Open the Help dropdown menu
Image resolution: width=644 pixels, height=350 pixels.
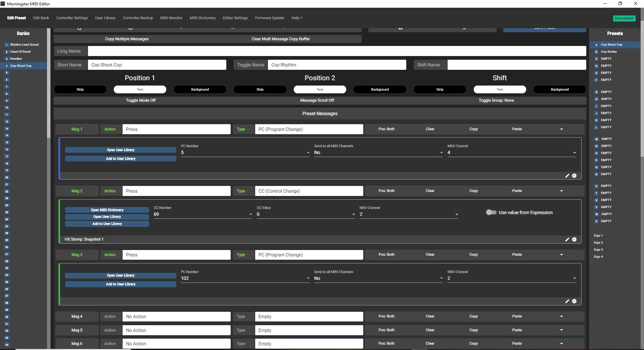(x=296, y=18)
